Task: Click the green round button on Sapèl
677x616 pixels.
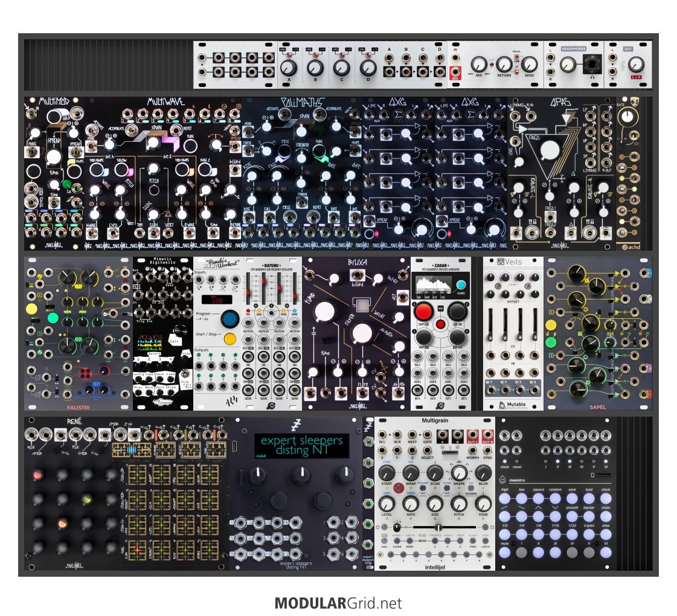Action: pyautogui.click(x=551, y=342)
